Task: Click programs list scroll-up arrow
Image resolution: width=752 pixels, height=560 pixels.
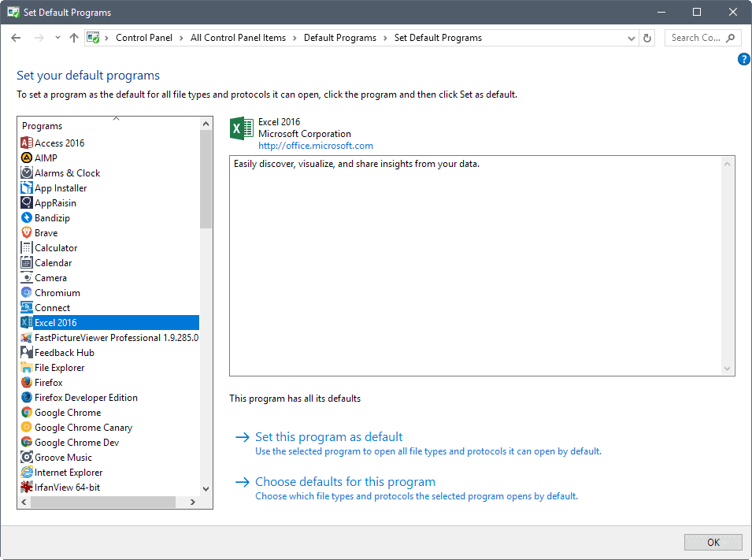Action: [206, 124]
